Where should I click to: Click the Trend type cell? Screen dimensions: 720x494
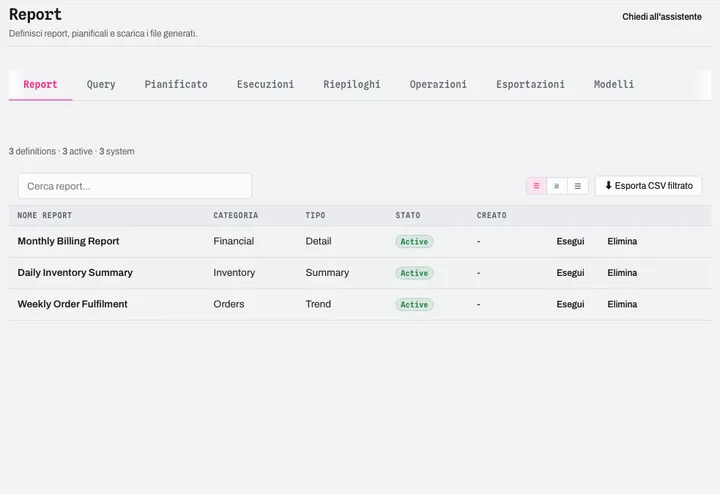318,304
